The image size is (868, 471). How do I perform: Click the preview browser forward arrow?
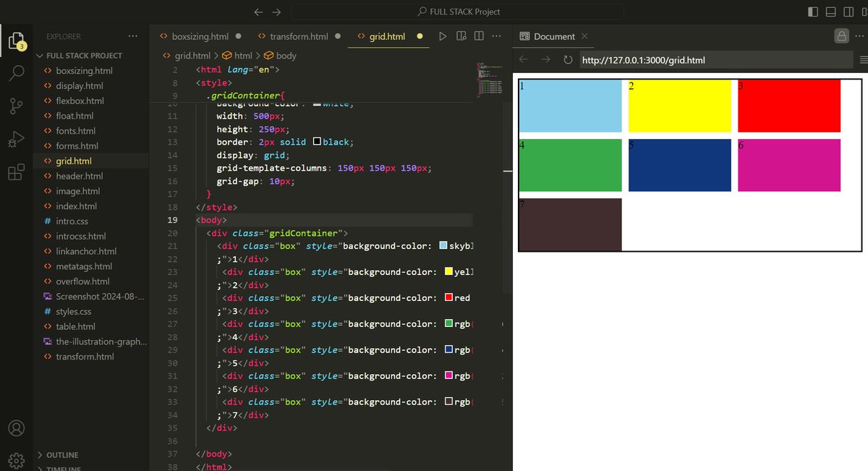(546, 60)
